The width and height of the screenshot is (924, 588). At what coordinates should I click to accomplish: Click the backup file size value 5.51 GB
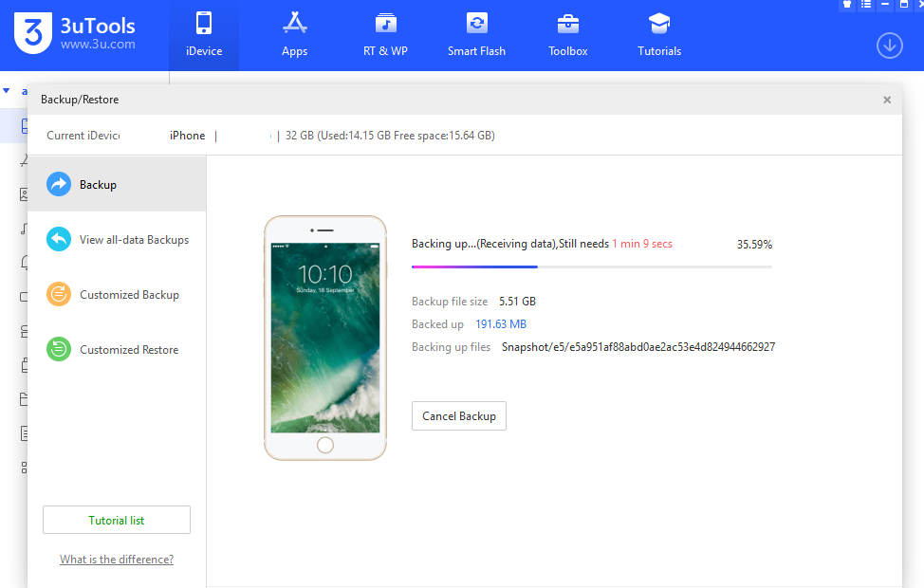[517, 302]
